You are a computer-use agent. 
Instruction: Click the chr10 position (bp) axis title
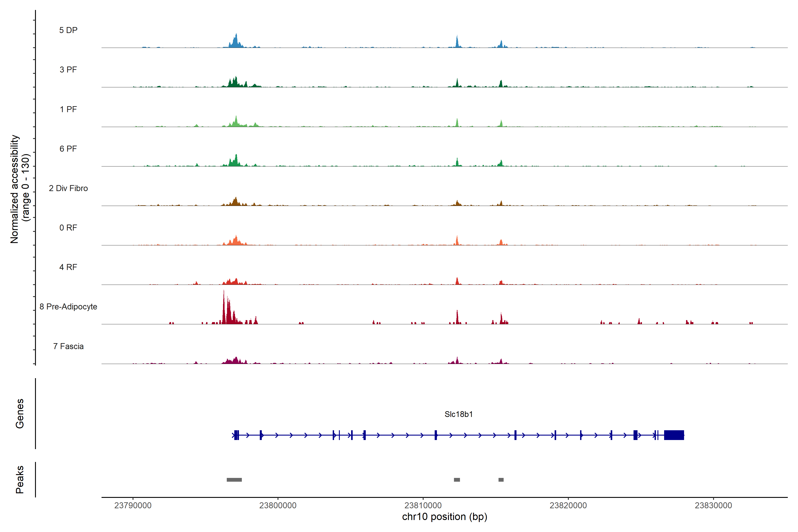click(x=444, y=517)
